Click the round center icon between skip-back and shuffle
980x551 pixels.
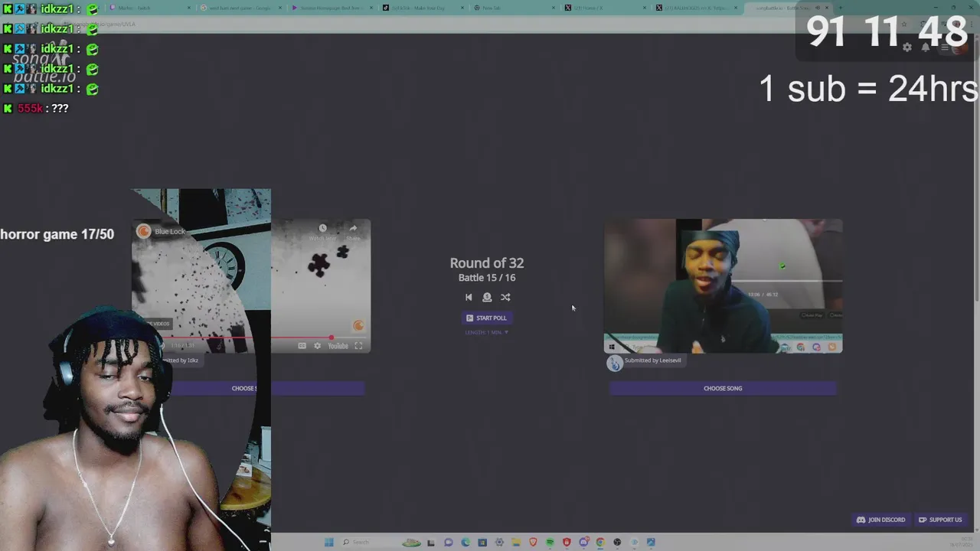[x=487, y=297]
